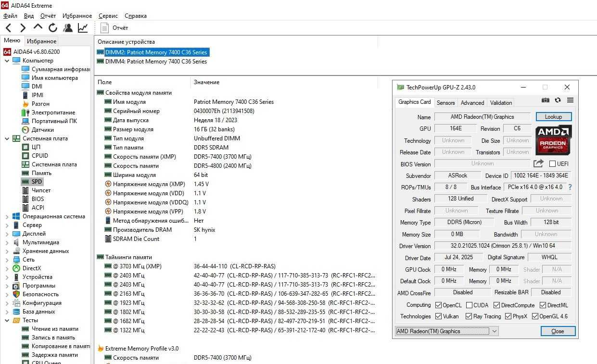Collapse the Компьютер tree node
Screen dimensions: 597x364
(x=7, y=61)
